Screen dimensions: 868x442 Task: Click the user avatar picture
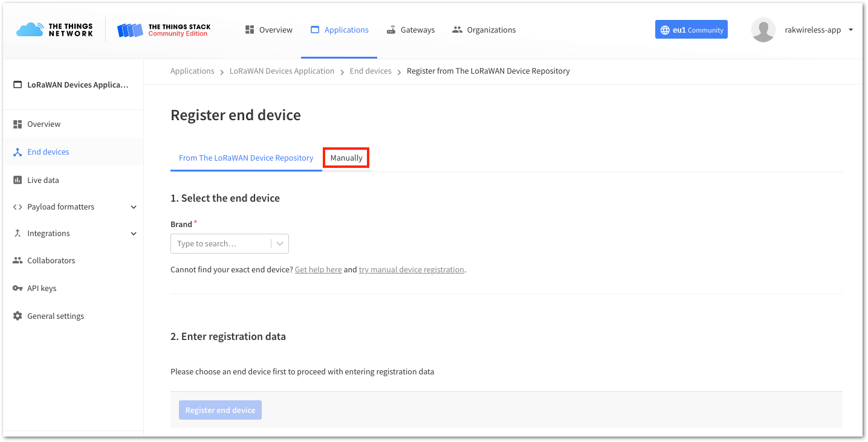(763, 30)
